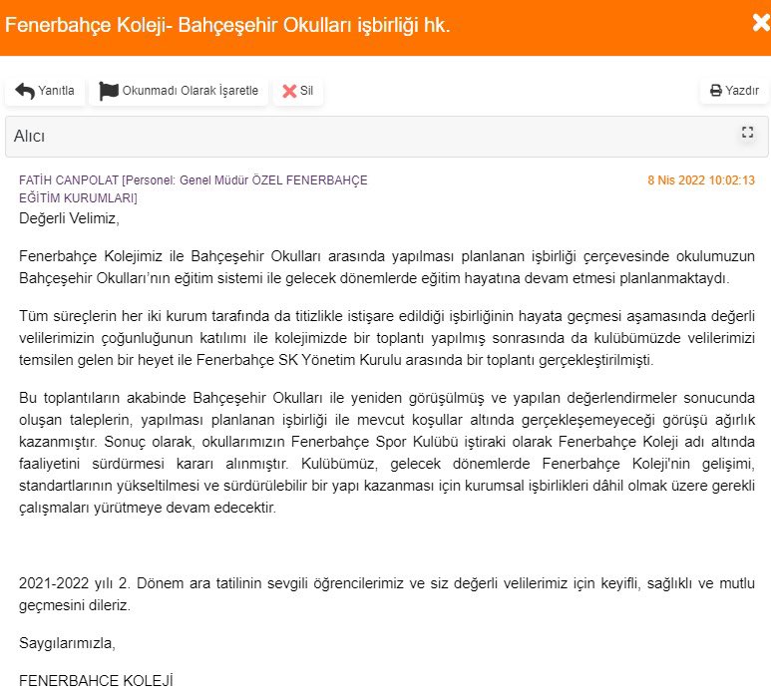Image resolution: width=771 pixels, height=700 pixels.
Task: Click the paragraph starting 'Tüm süreçlerin her iki'
Action: pos(386,338)
